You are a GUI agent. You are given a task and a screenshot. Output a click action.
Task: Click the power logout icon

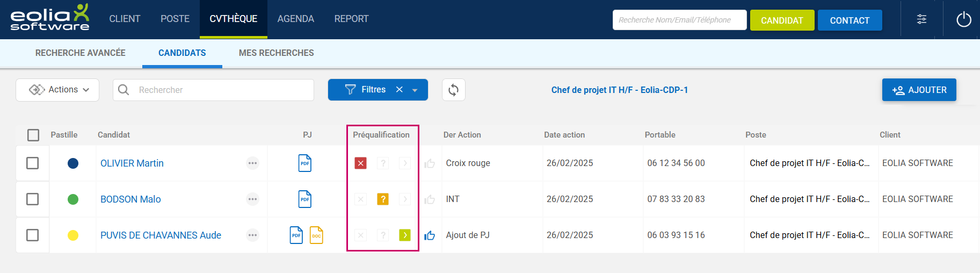[x=963, y=20]
